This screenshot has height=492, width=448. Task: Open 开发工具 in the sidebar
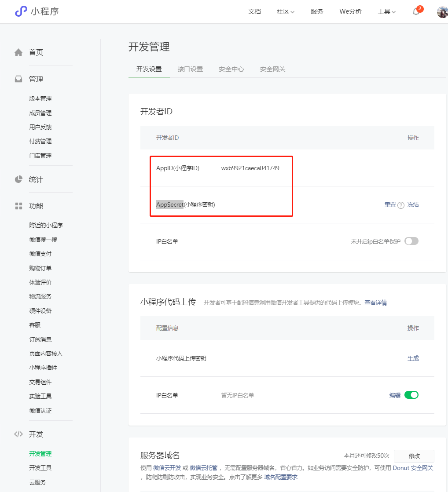pos(40,468)
